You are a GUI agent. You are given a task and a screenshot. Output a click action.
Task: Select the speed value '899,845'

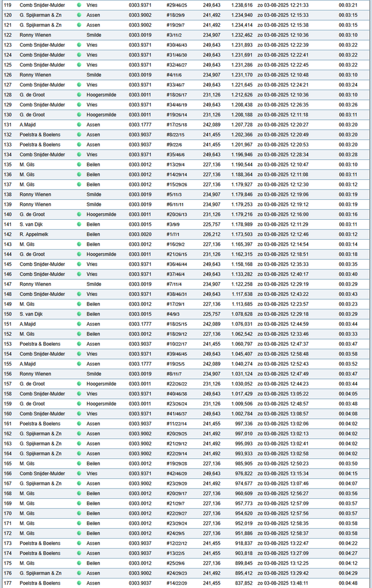[x=244, y=563]
